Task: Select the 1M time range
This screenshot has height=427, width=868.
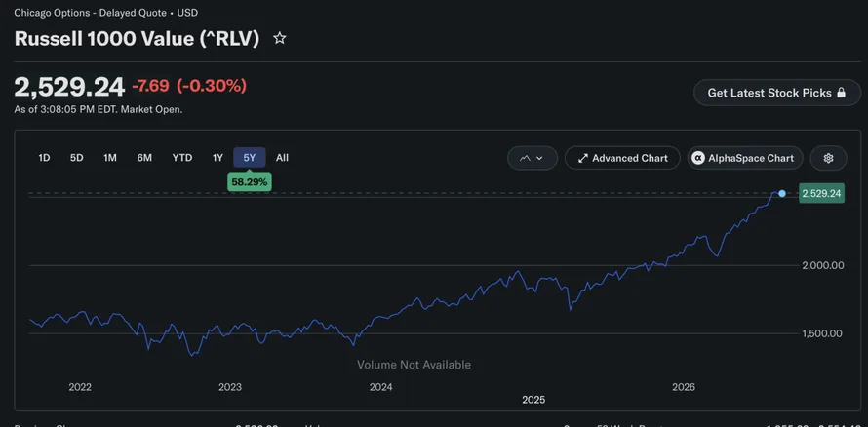Action: point(110,158)
